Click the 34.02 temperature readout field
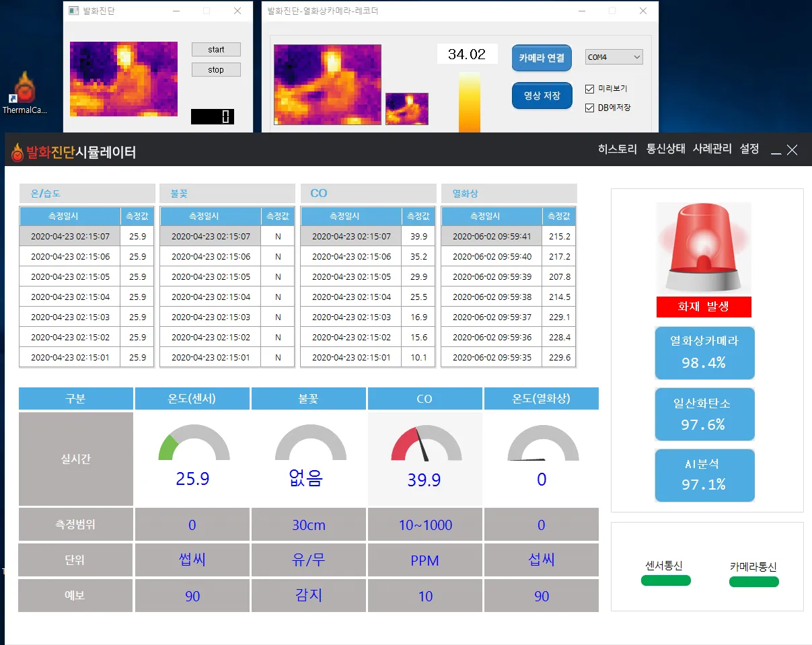812x645 pixels. coord(467,54)
